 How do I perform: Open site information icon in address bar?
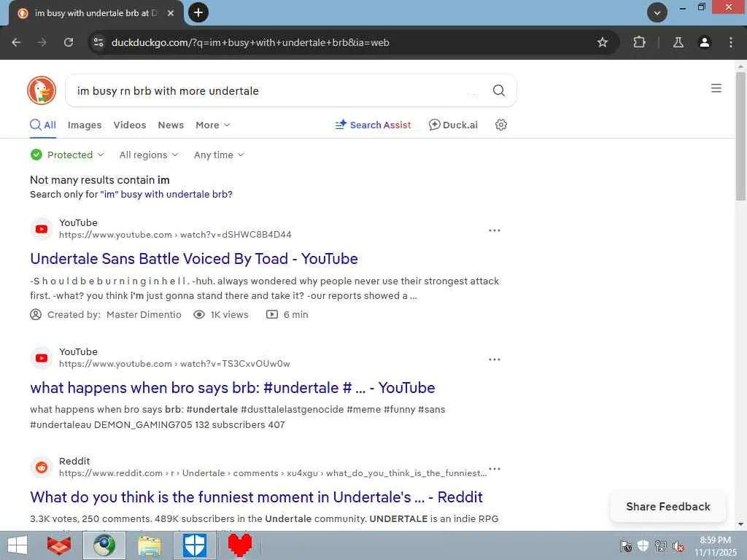(x=98, y=42)
